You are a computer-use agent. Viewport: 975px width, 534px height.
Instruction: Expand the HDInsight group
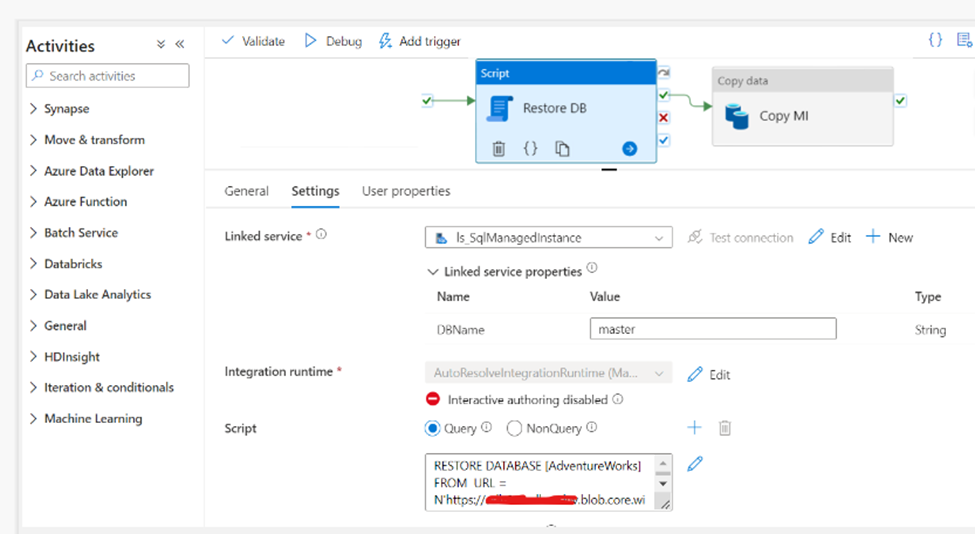[x=33, y=356]
